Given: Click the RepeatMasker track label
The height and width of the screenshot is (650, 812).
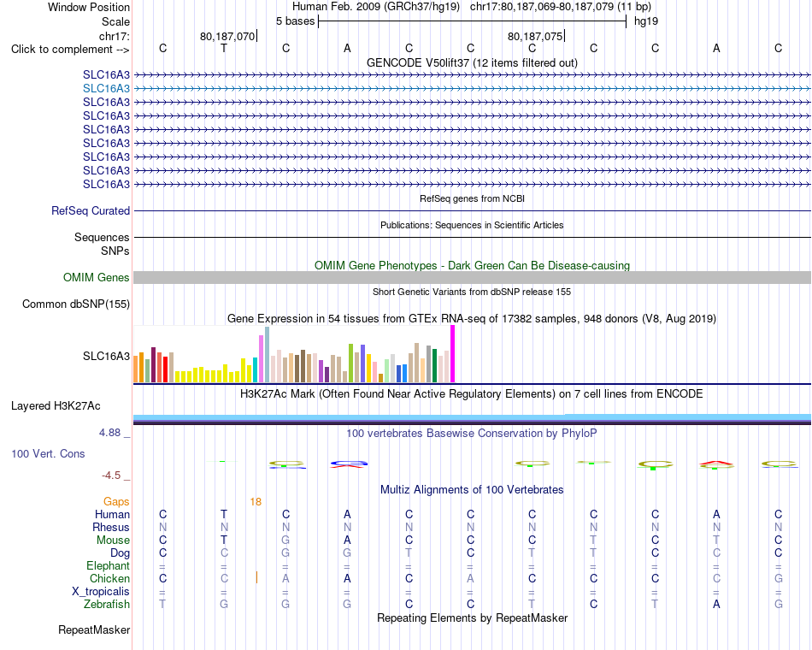Looking at the screenshot, I should pos(94,629).
